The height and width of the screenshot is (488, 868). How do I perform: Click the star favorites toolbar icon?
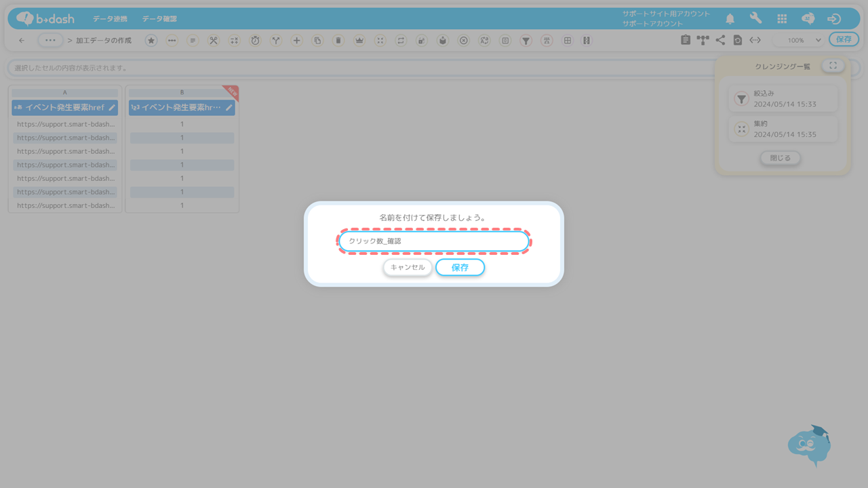[151, 41]
